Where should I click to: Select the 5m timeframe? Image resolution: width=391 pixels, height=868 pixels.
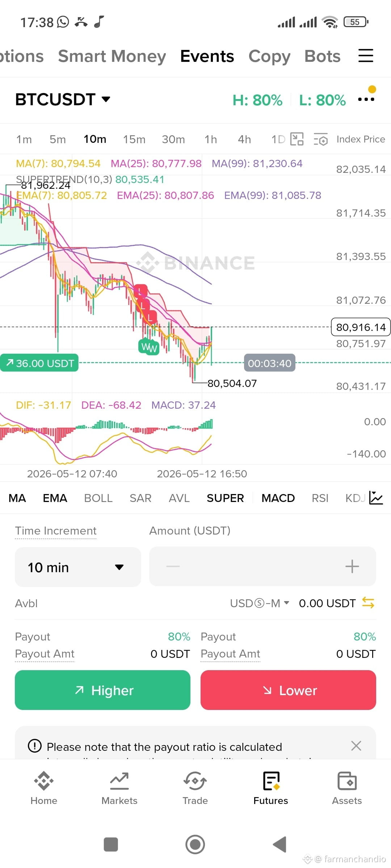[58, 139]
